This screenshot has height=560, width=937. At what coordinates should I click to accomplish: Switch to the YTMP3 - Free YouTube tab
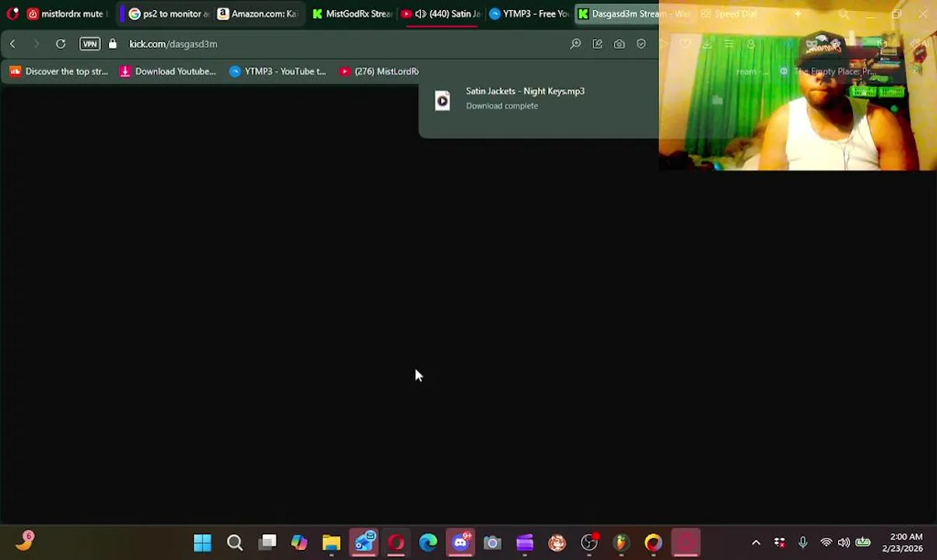529,13
